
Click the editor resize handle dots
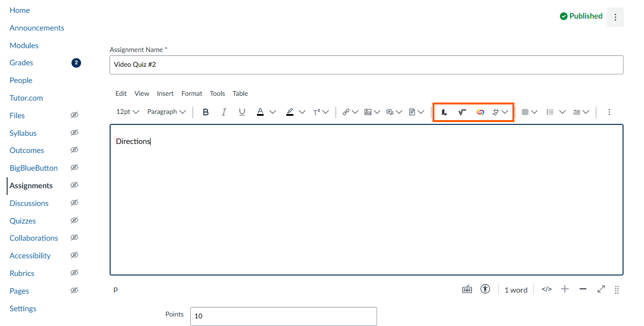tap(617, 289)
